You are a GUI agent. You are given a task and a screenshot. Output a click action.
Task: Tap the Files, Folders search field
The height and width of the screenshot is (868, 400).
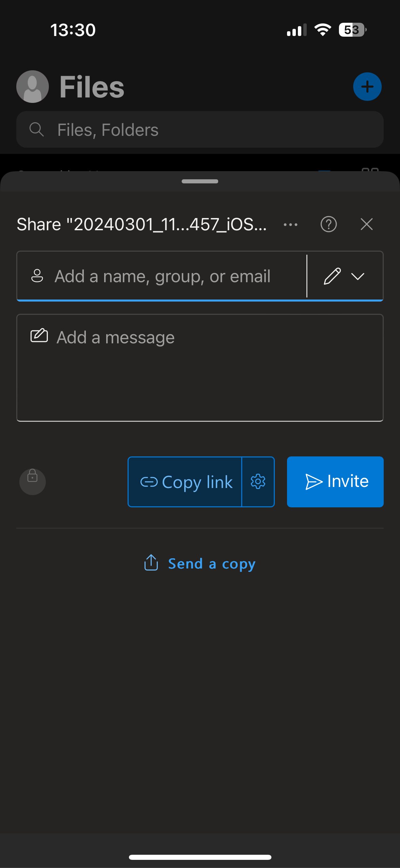204,130
